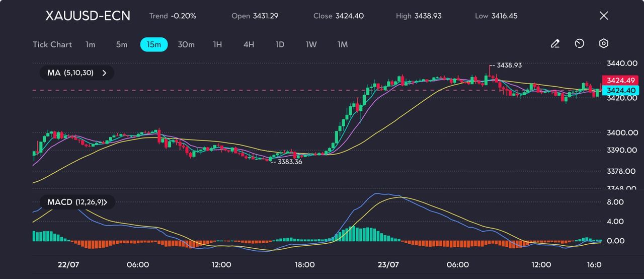
Task: Open chart settings hexagon icon
Action: pos(604,44)
